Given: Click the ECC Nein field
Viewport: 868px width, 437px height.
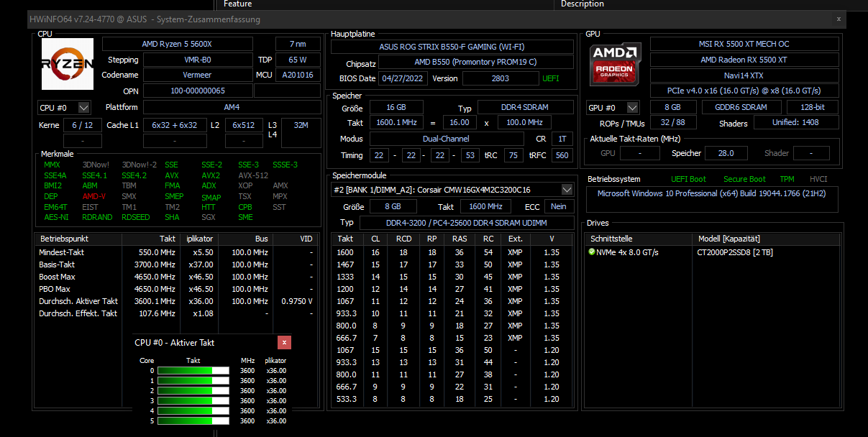Looking at the screenshot, I should pyautogui.click(x=557, y=206).
